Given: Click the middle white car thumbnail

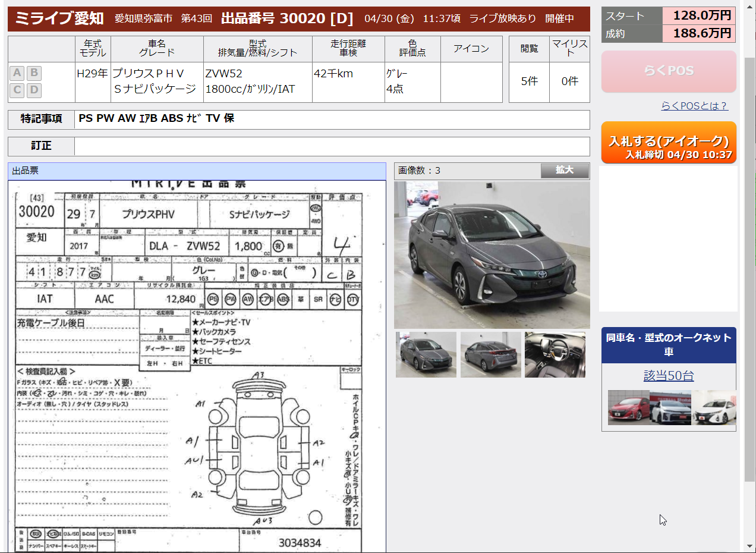Looking at the screenshot, I should pyautogui.click(x=670, y=407).
